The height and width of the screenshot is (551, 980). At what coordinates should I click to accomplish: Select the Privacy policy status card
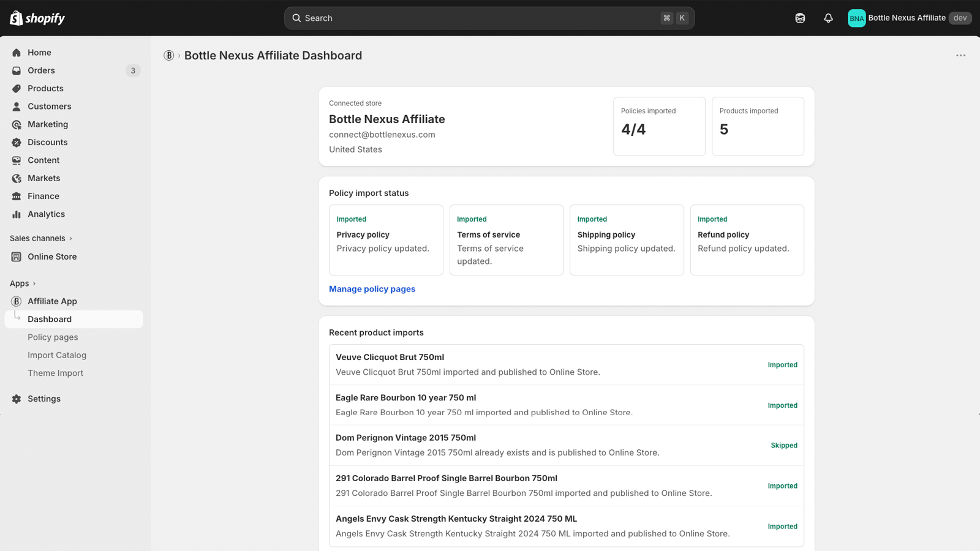[x=386, y=240]
